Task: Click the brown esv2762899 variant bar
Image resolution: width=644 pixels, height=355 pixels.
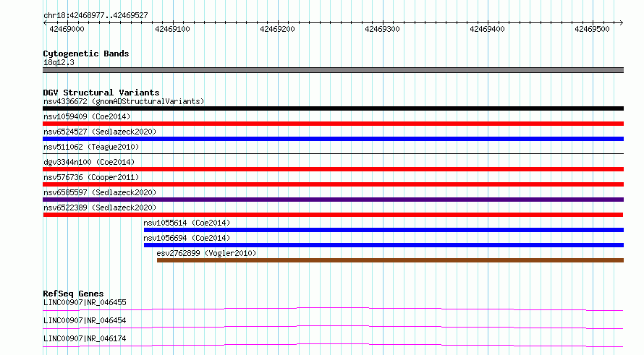Action: click(390, 260)
